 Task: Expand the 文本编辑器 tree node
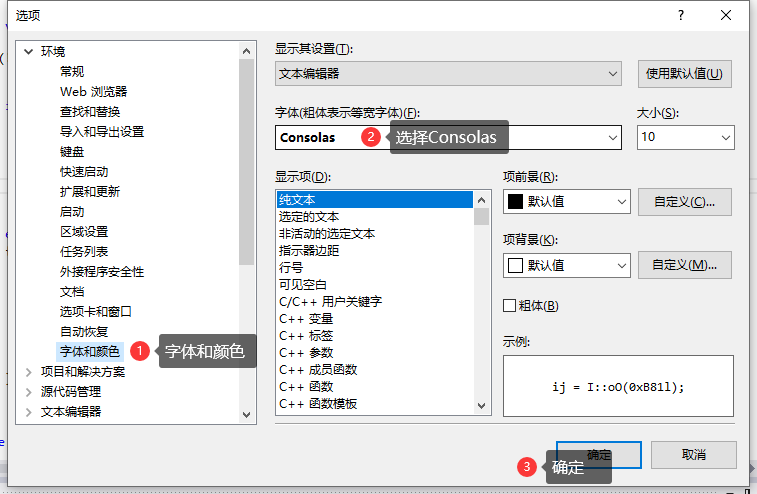click(28, 412)
